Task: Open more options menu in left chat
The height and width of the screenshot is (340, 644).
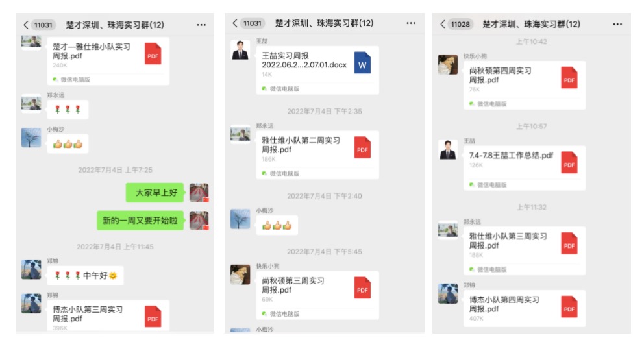Action: click(201, 25)
